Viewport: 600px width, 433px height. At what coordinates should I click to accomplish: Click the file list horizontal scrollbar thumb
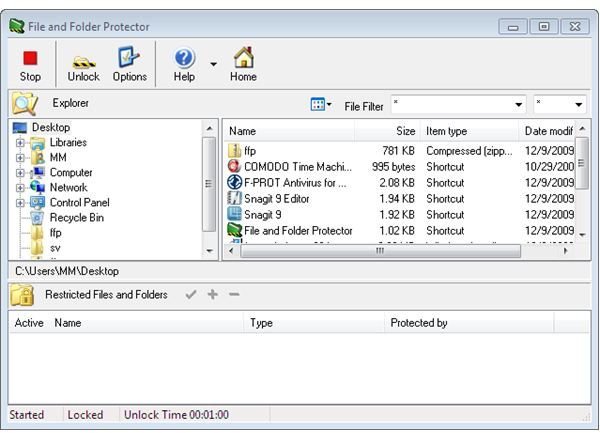(x=380, y=251)
